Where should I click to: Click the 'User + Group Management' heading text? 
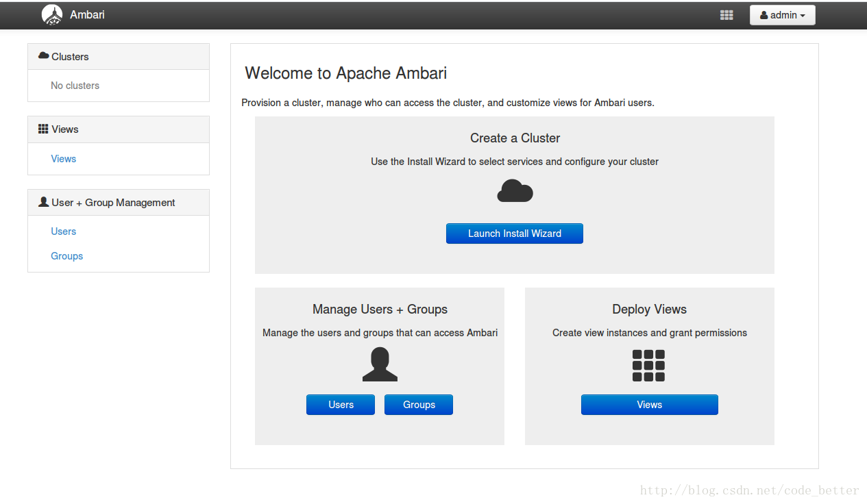coord(113,203)
